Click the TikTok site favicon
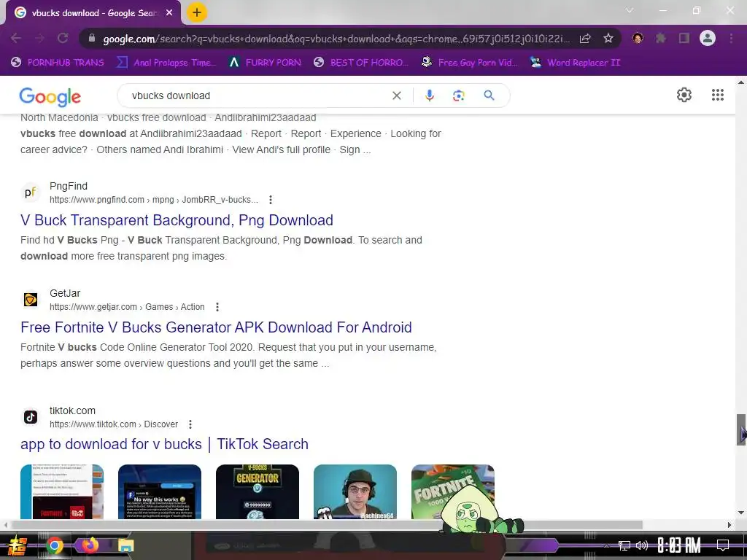The height and width of the screenshot is (560, 747). click(x=31, y=417)
